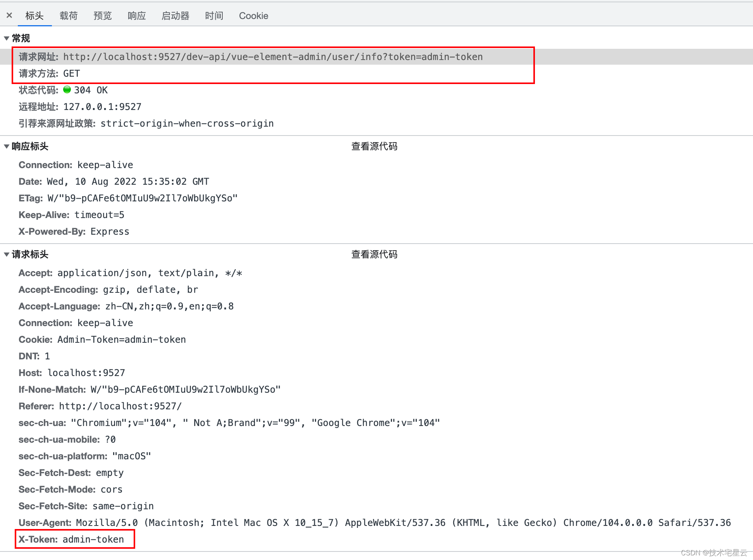The height and width of the screenshot is (560, 753).
Task: Select the User-Agent header value
Action: click(404, 523)
